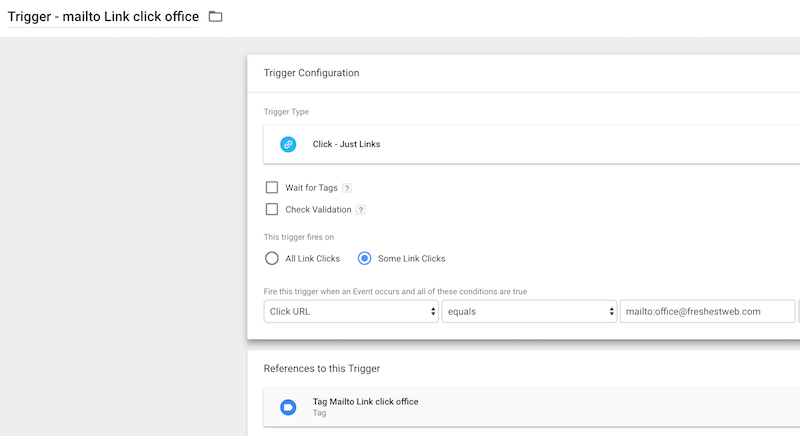Click the folder icon beside the trigger name
The width and height of the screenshot is (800, 436).
(215, 17)
